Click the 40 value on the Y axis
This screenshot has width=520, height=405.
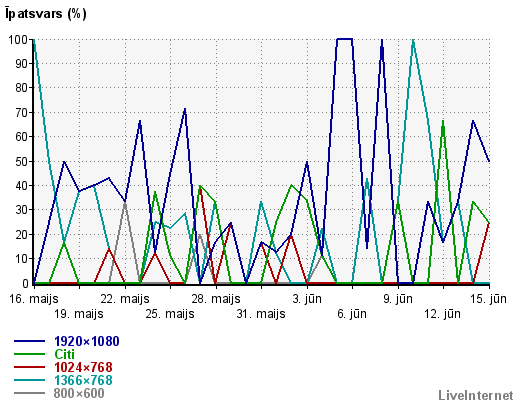click(x=21, y=186)
